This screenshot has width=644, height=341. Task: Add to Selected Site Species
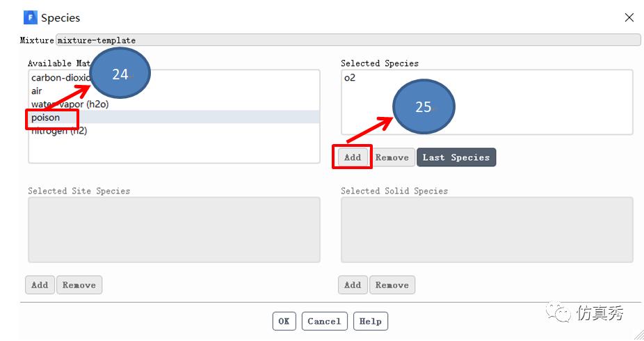(40, 285)
